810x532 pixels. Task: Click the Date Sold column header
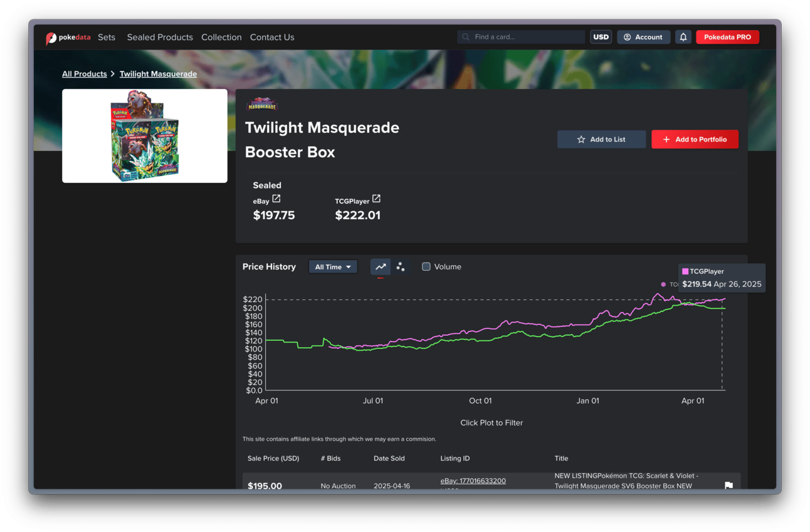pos(389,458)
